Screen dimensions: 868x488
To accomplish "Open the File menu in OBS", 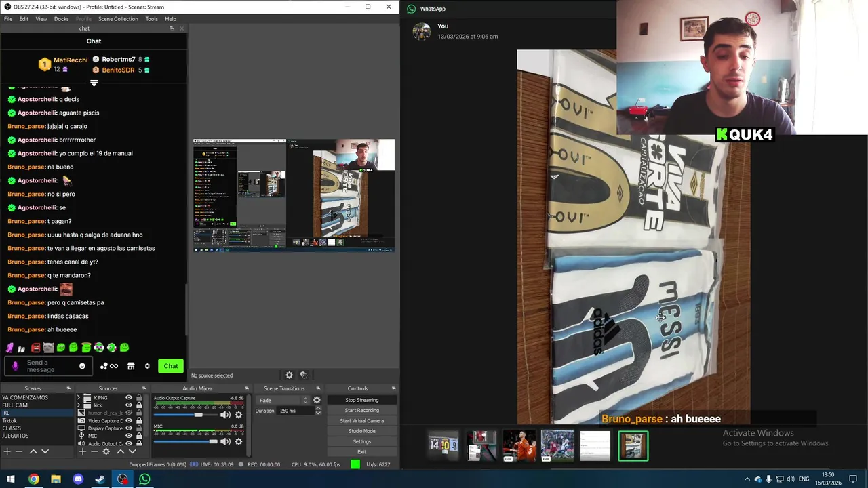I will (8, 19).
